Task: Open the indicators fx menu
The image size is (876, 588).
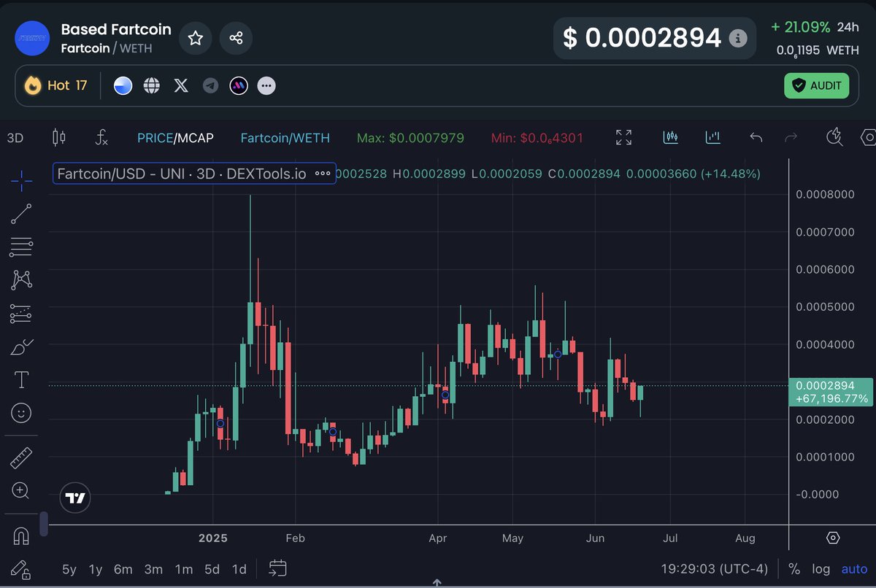Action: (x=102, y=137)
